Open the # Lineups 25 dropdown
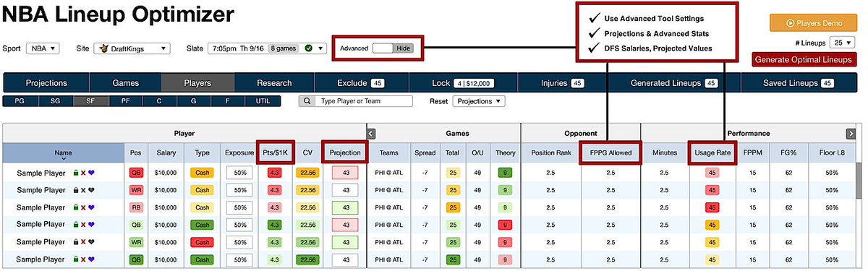 pyautogui.click(x=842, y=42)
